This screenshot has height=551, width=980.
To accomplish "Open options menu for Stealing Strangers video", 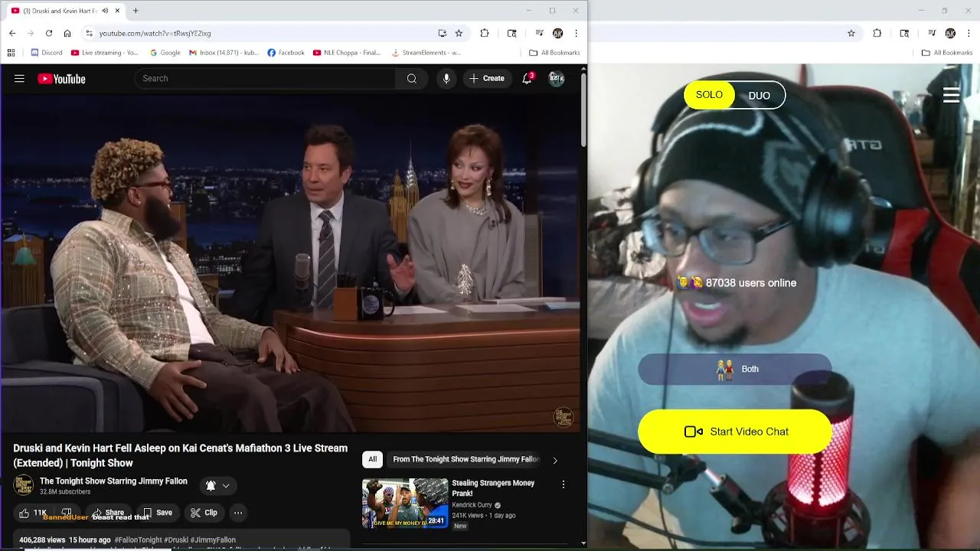I will 563,484.
